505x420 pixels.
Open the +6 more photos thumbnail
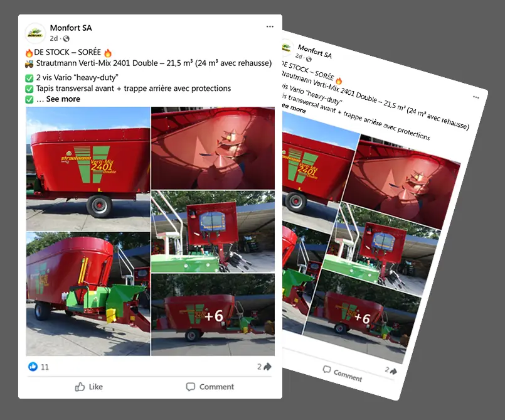point(213,315)
